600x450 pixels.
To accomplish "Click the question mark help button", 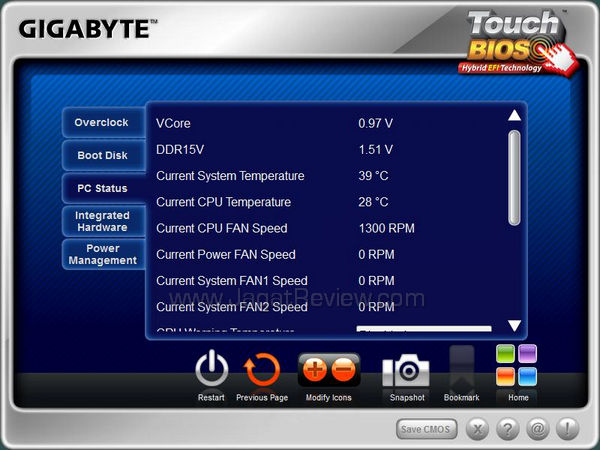I will 508,429.
